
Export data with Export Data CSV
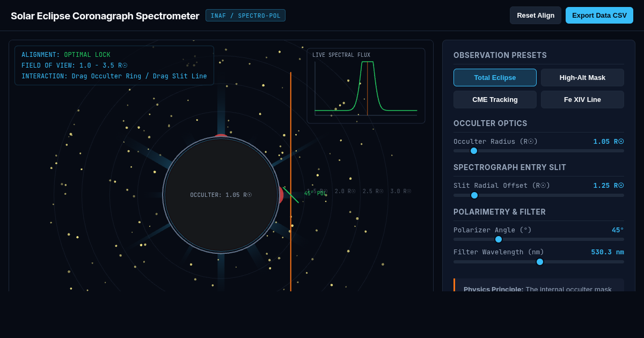coord(599,15)
